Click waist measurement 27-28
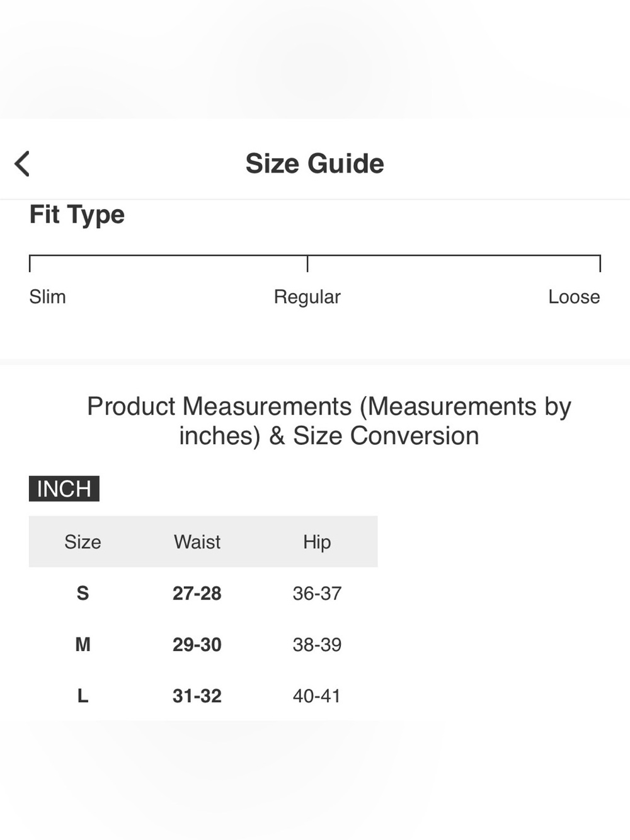The width and height of the screenshot is (630, 840). click(197, 593)
